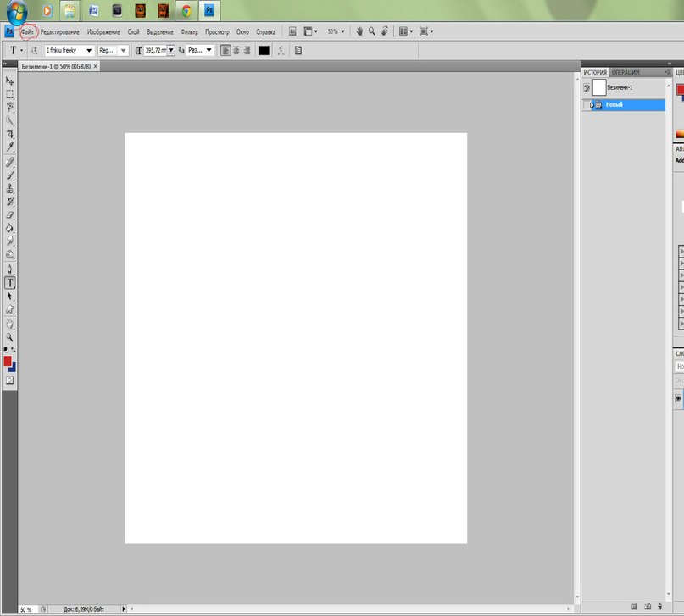Select the Paint Bucket tool
This screenshot has width=684, height=616.
click(9, 228)
